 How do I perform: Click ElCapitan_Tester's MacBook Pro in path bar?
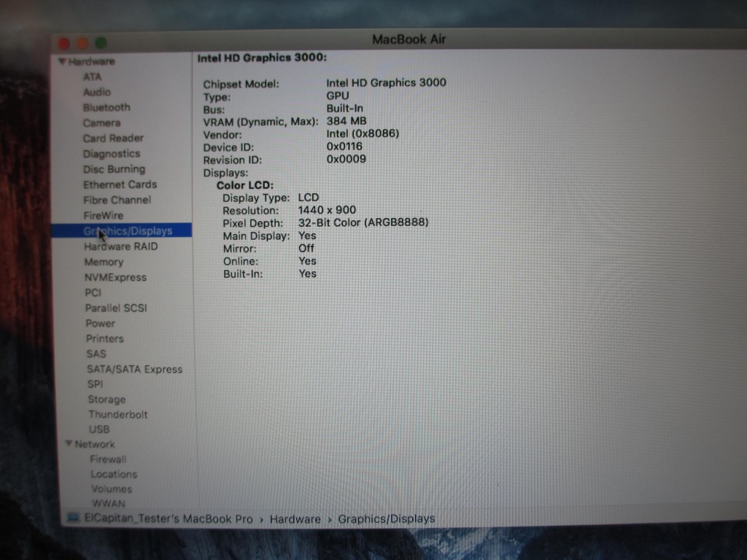(x=169, y=518)
